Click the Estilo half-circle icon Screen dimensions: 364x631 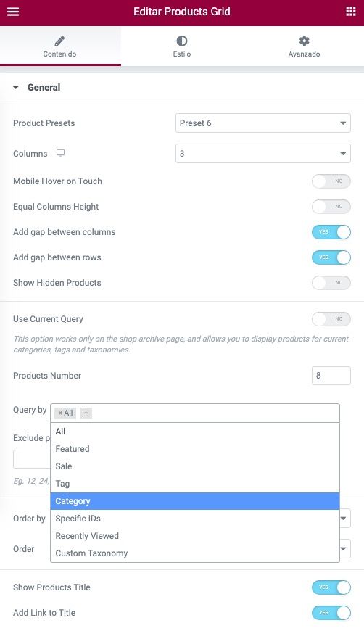[x=182, y=41]
